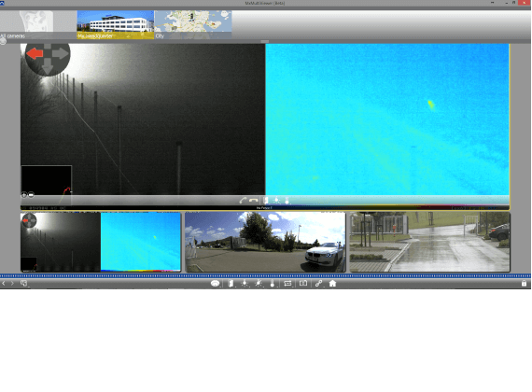Click the down pan arrow on camera view

click(48, 68)
